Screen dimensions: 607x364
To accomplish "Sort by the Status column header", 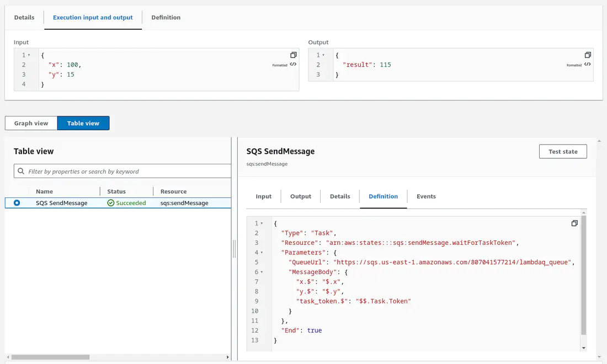I will pos(116,191).
